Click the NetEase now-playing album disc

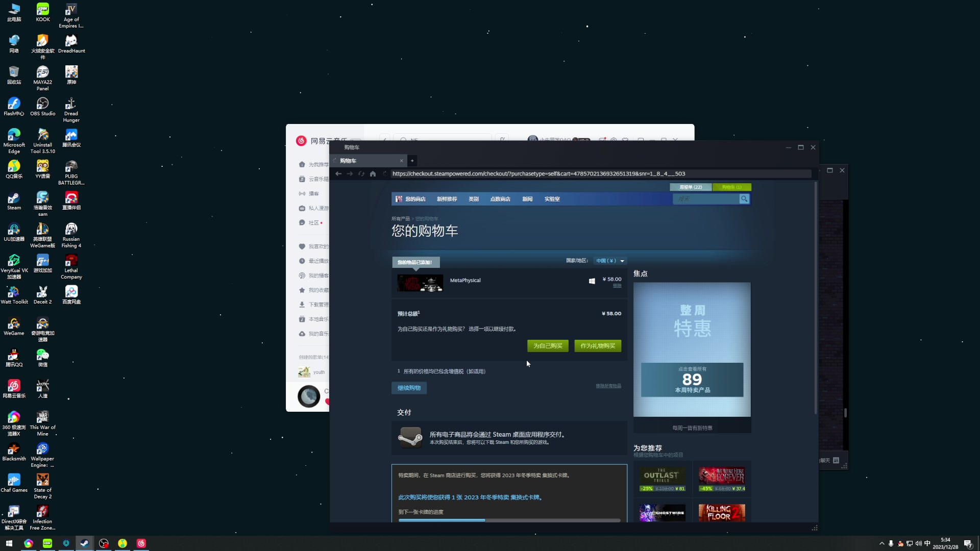pyautogui.click(x=309, y=396)
